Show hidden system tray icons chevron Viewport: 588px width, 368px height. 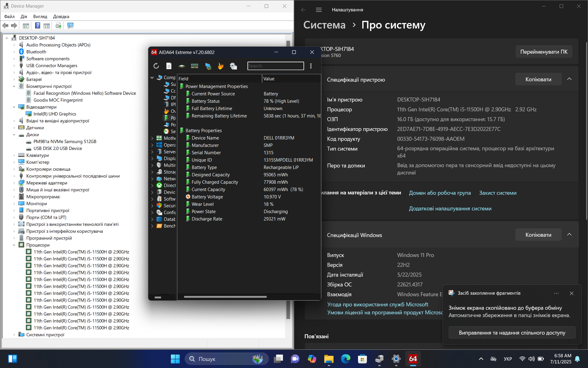tap(481, 359)
